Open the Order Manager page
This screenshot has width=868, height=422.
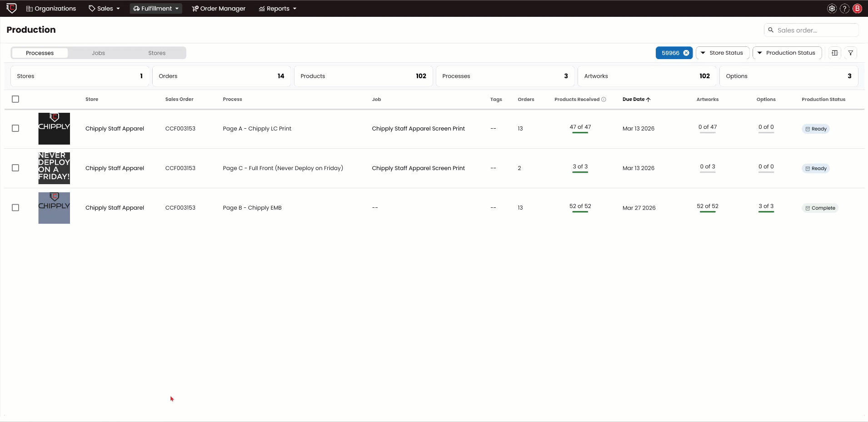click(219, 8)
